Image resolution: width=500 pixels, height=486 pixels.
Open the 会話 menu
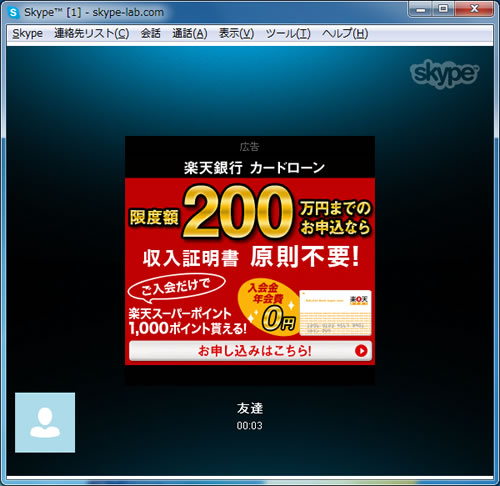[x=151, y=34]
